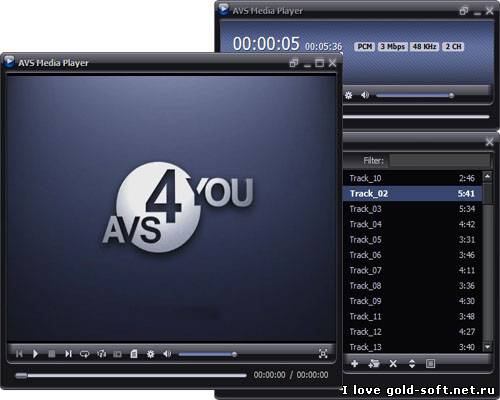This screenshot has width=500, height=400.
Task: Click the video player volume slider
Action: tap(208, 354)
